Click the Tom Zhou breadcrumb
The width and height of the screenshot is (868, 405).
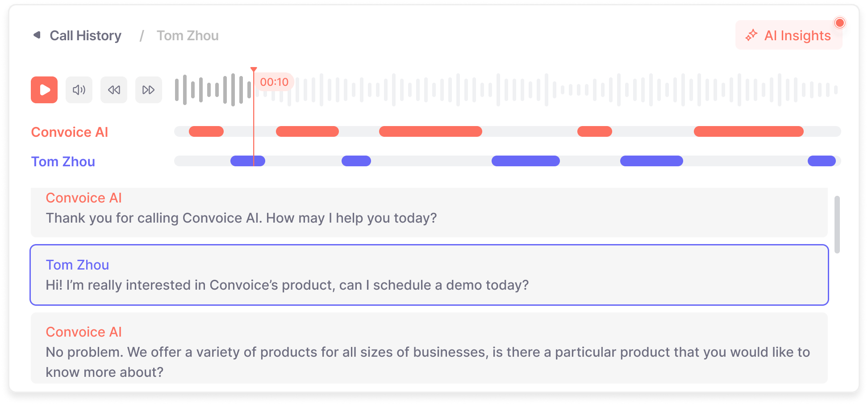[x=188, y=36]
